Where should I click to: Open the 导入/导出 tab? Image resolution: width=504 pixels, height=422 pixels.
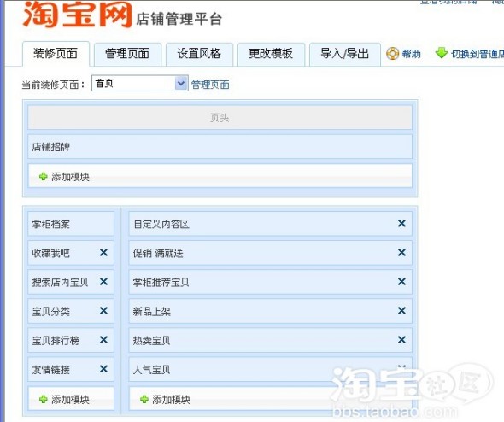pos(344,54)
